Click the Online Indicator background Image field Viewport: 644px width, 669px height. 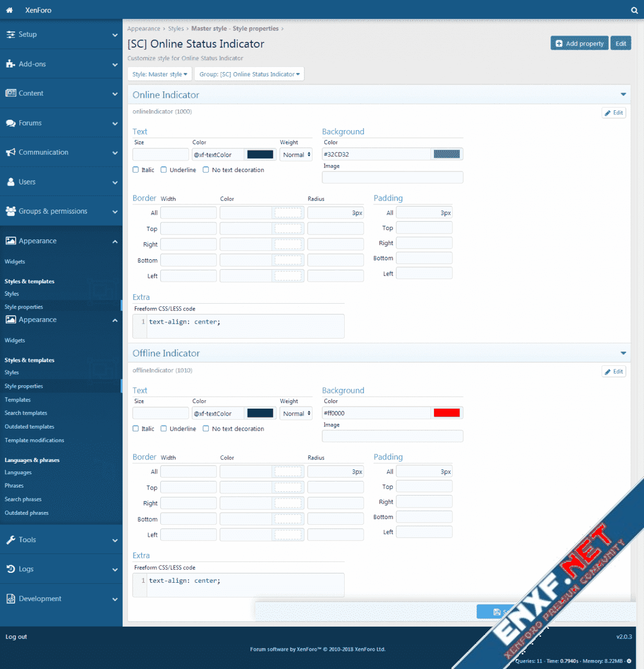click(392, 178)
